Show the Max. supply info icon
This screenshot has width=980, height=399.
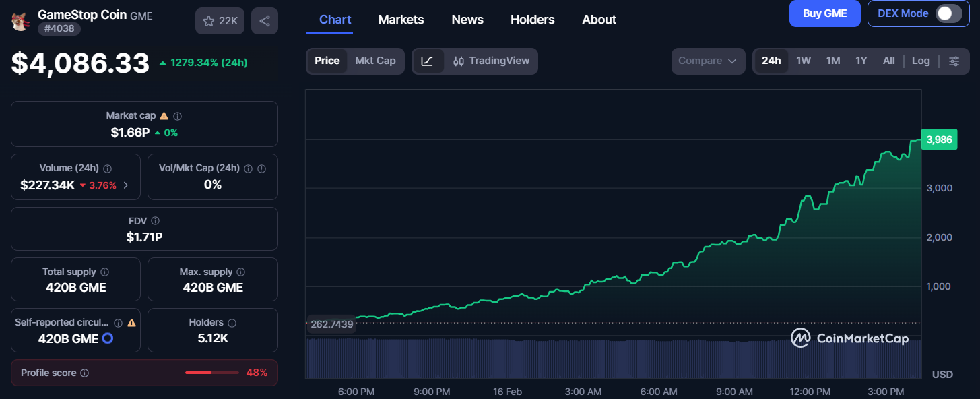(x=241, y=272)
